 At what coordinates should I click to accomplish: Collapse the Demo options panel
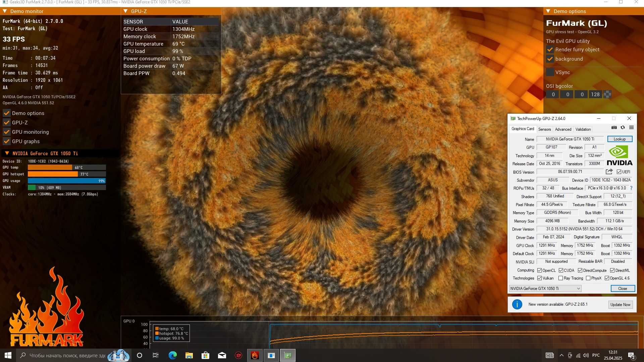tap(548, 11)
